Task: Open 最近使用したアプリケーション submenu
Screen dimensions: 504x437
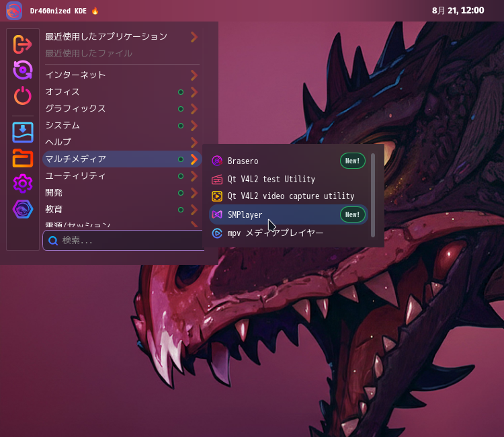Action: click(122, 37)
